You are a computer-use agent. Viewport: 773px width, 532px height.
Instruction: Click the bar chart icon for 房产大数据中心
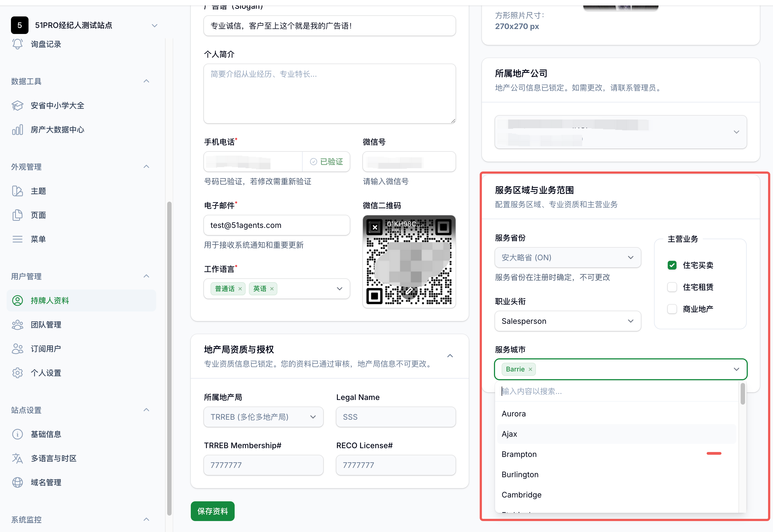click(x=17, y=130)
